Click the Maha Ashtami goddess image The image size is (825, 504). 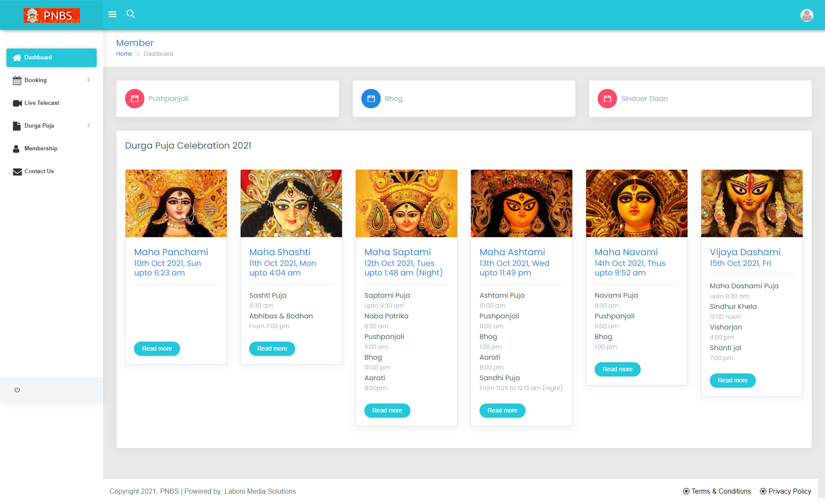(522, 203)
